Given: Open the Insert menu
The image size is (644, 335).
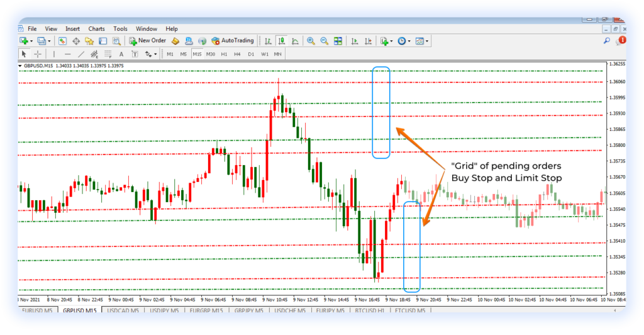Looking at the screenshot, I should (73, 29).
